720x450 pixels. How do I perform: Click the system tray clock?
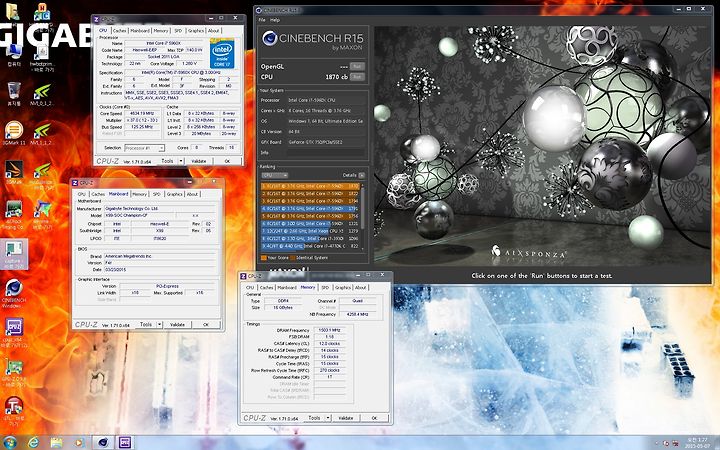[x=698, y=443]
